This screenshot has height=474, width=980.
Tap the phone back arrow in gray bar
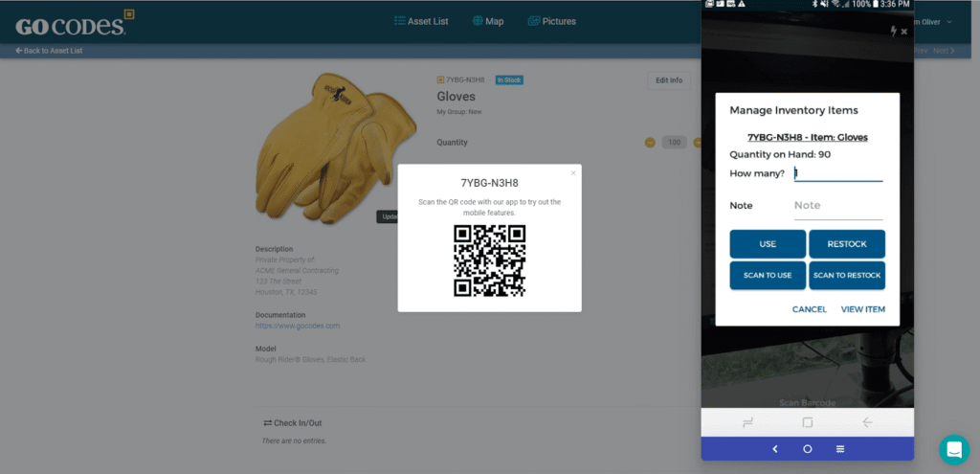[x=867, y=422]
